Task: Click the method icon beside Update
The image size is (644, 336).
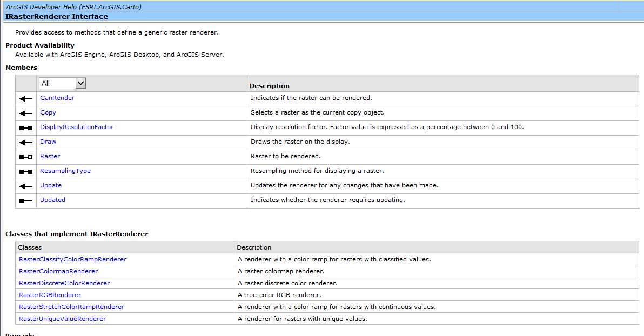Action: (26, 186)
